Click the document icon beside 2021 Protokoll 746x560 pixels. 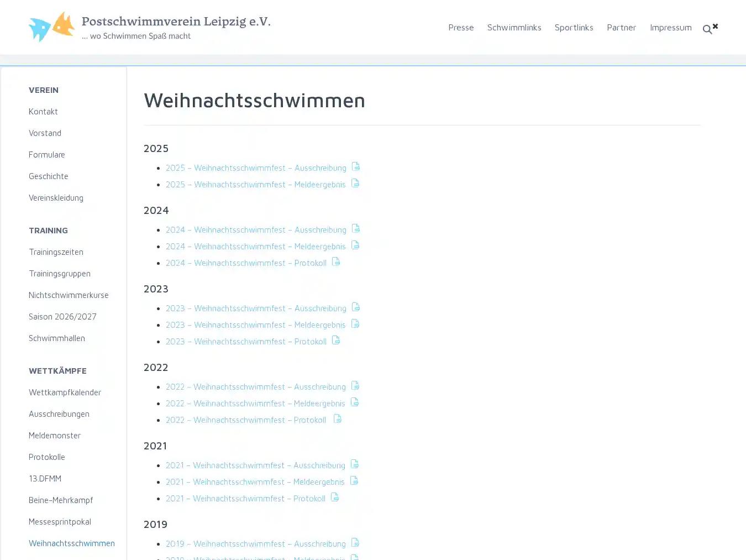click(x=334, y=497)
